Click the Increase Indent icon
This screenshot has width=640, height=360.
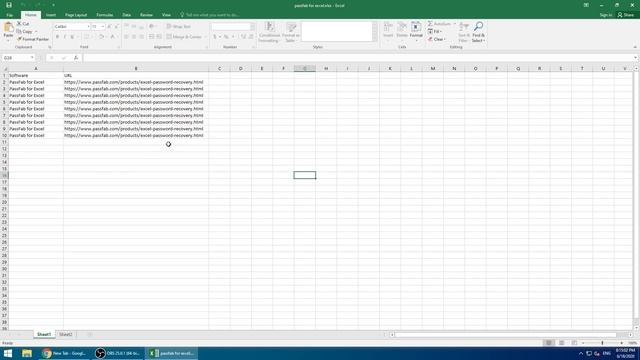point(159,37)
